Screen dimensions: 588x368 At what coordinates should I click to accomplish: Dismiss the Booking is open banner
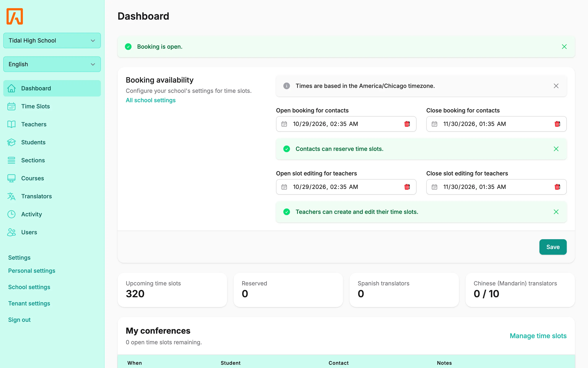[564, 47]
